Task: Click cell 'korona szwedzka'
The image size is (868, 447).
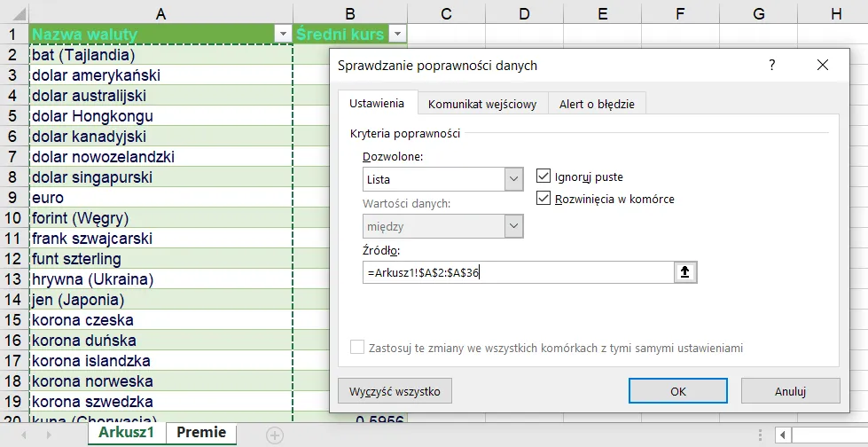Action: (160, 402)
